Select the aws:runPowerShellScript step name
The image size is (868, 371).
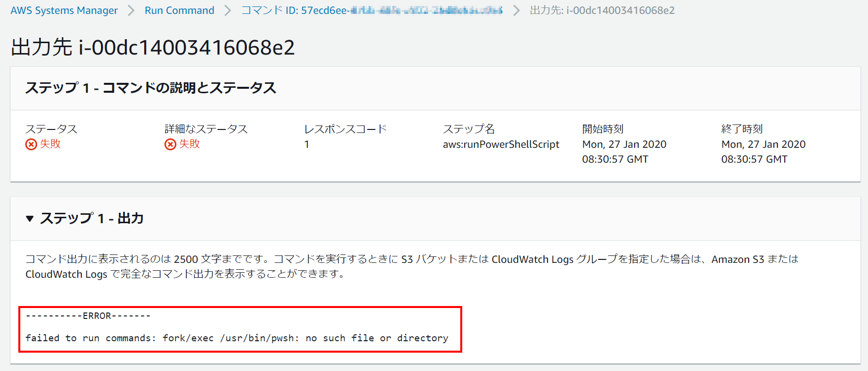501,144
